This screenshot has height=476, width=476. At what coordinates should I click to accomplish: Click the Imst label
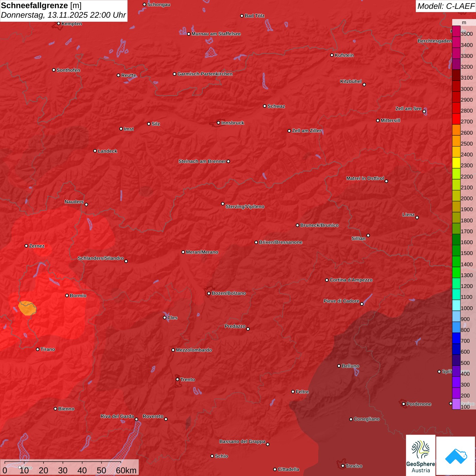point(129,129)
